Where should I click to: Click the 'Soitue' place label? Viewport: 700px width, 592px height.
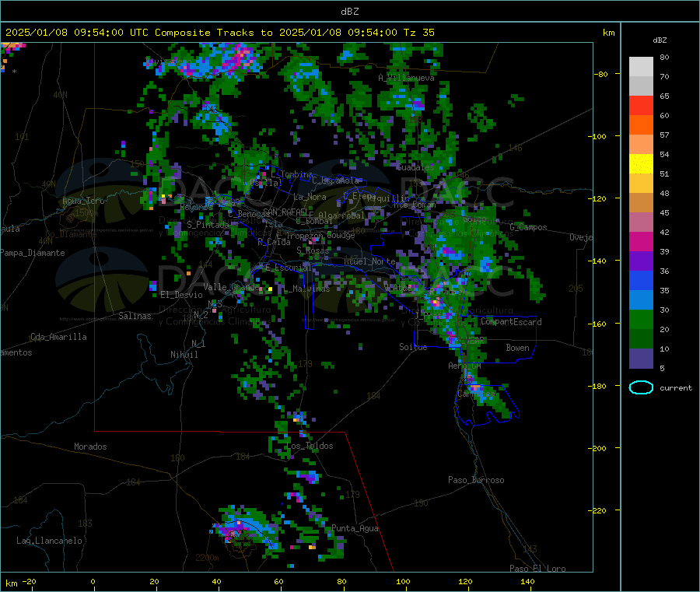(413, 347)
